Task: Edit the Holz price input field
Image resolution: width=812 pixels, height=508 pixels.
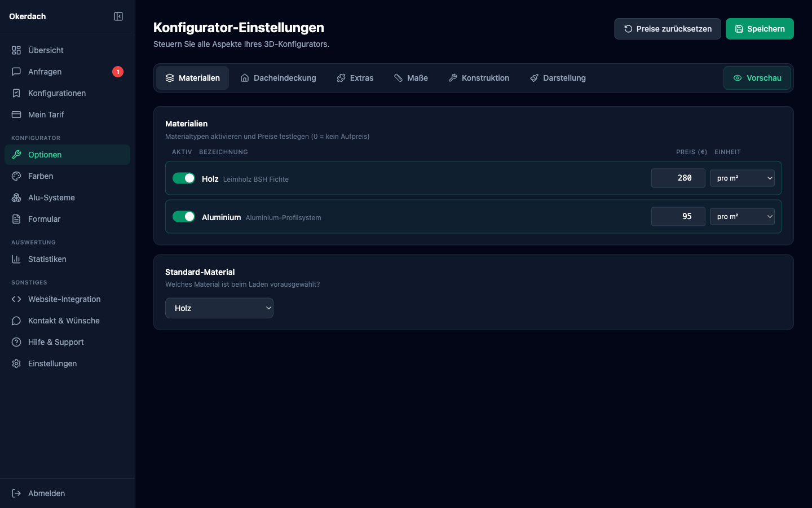Action: click(x=678, y=178)
